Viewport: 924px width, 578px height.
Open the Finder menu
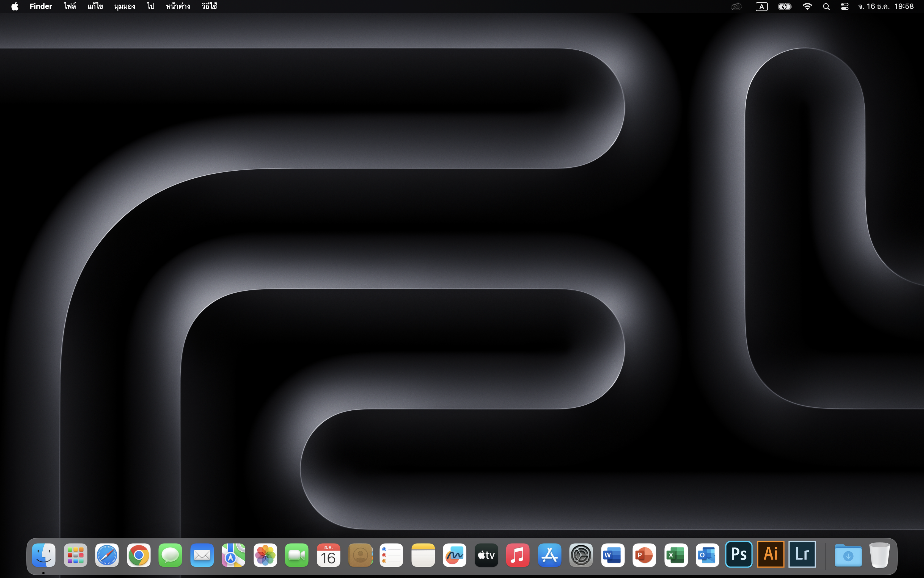tap(41, 7)
